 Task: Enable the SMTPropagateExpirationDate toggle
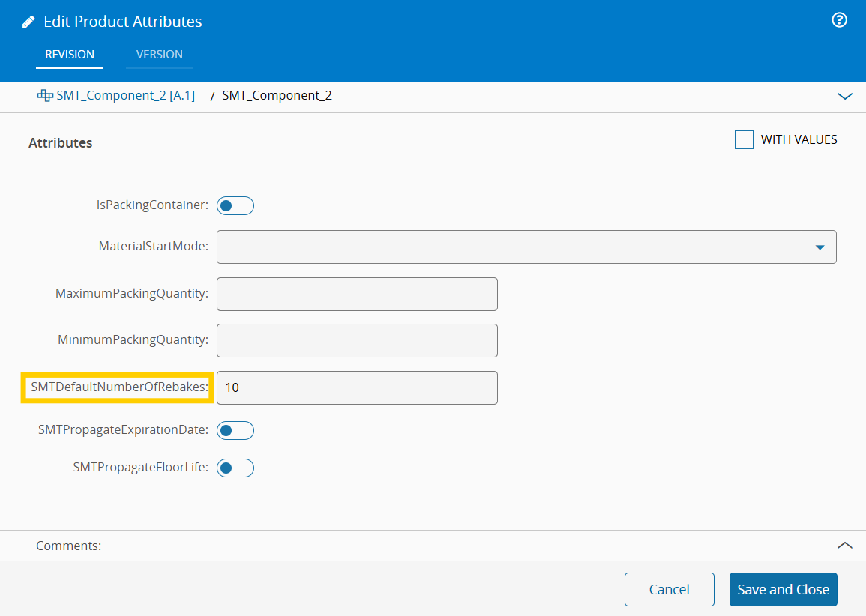pos(235,430)
